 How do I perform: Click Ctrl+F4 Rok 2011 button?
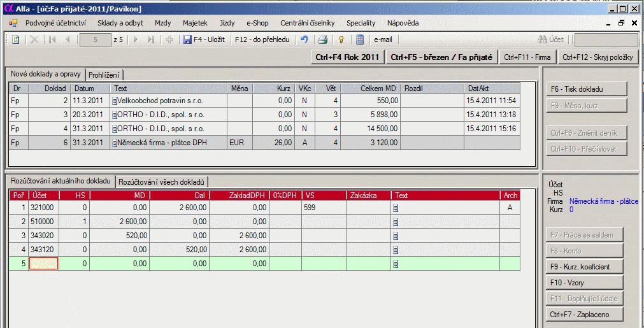[347, 57]
